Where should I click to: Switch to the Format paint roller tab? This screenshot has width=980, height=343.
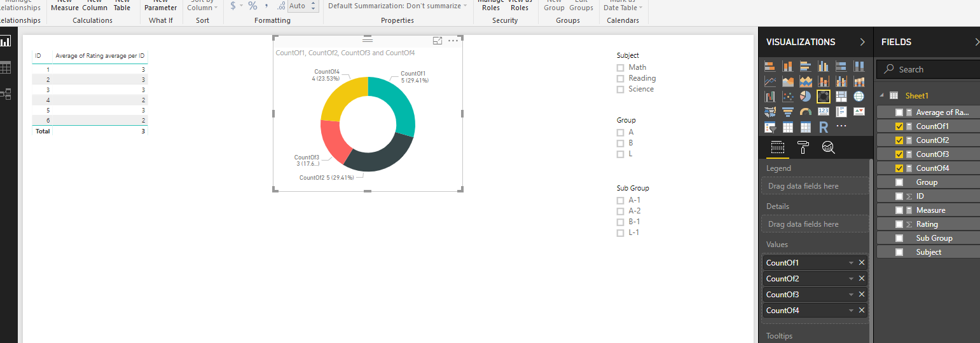coord(803,147)
